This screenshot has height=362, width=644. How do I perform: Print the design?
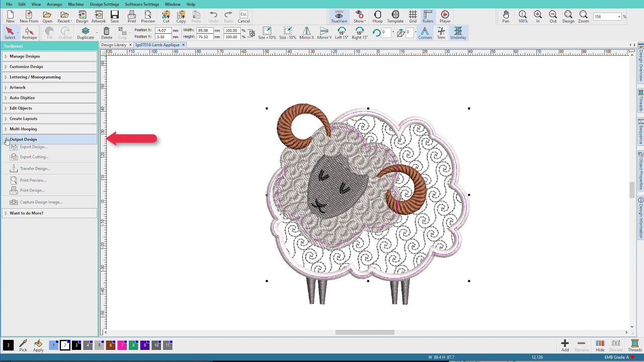click(x=132, y=17)
